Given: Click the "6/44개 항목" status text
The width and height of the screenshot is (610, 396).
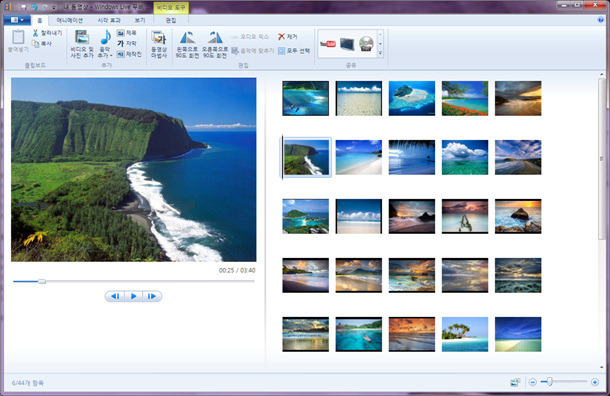Looking at the screenshot, I should coord(28,383).
